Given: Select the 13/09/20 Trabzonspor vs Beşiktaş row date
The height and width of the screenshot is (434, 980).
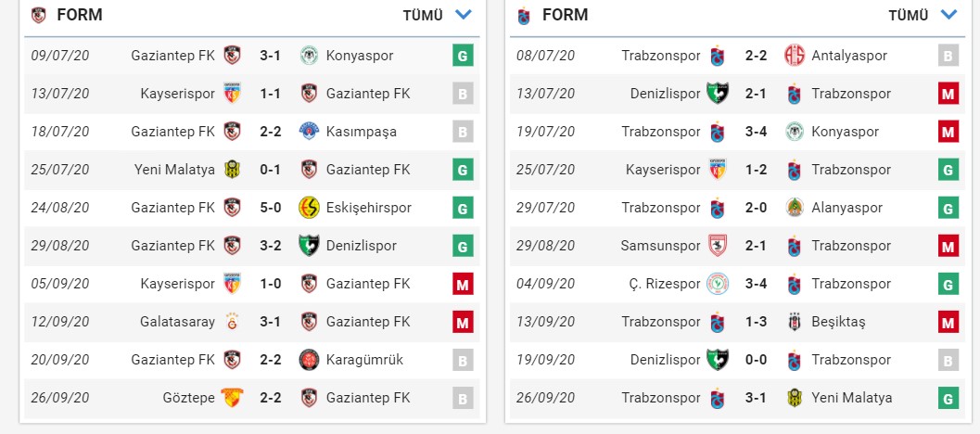Looking at the screenshot, I should point(545,322).
